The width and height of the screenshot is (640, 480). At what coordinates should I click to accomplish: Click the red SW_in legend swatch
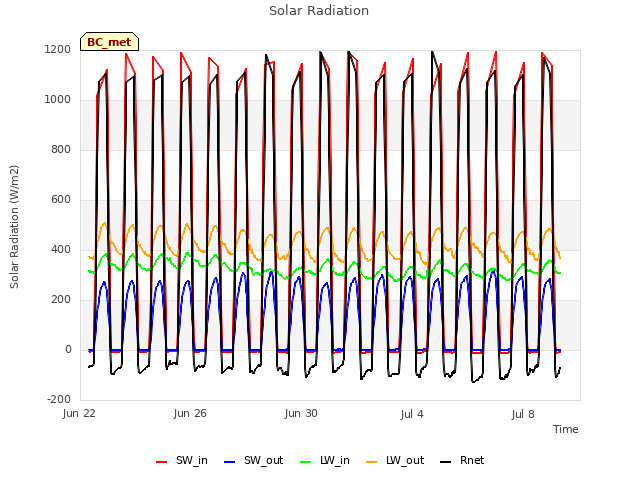coord(162,462)
